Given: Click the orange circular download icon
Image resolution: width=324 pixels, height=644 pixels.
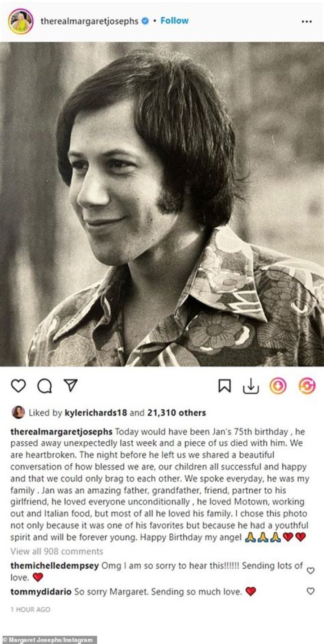Looking at the screenshot, I should pyautogui.click(x=278, y=386).
